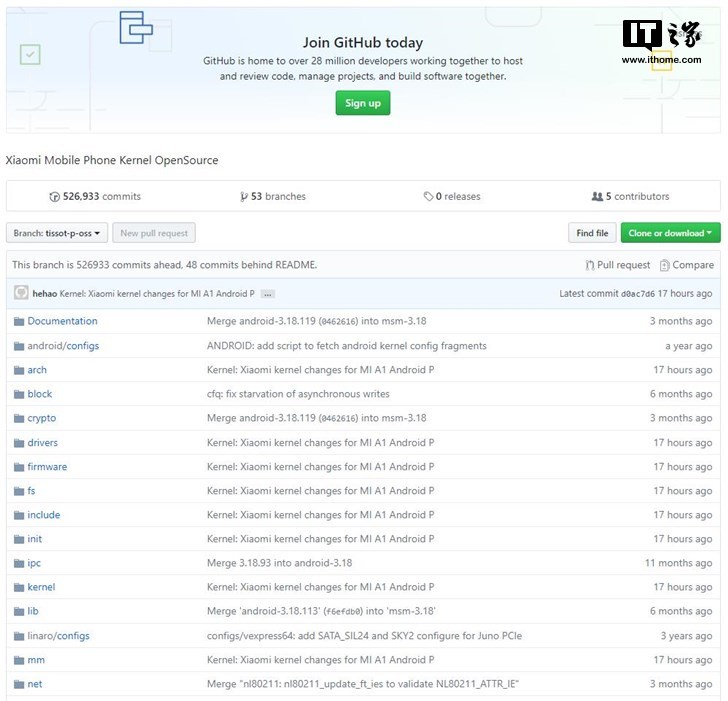Click the commits history clock icon
728x701 pixels.
point(54,197)
